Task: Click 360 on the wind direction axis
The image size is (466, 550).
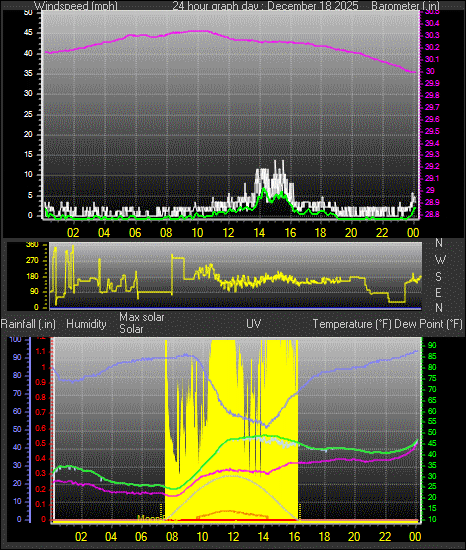Action: pyautogui.click(x=32, y=245)
